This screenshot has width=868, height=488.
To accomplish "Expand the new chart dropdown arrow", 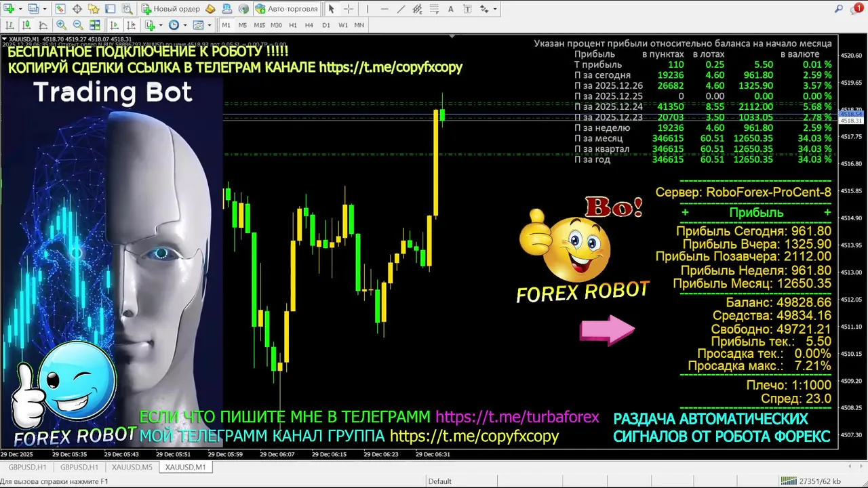I will (x=20, y=9).
